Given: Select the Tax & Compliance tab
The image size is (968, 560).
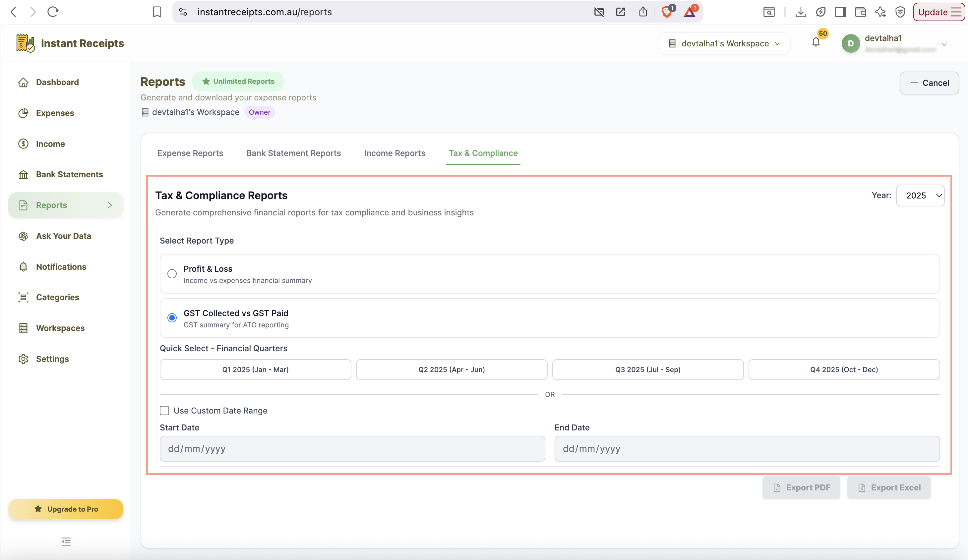Looking at the screenshot, I should point(483,153).
